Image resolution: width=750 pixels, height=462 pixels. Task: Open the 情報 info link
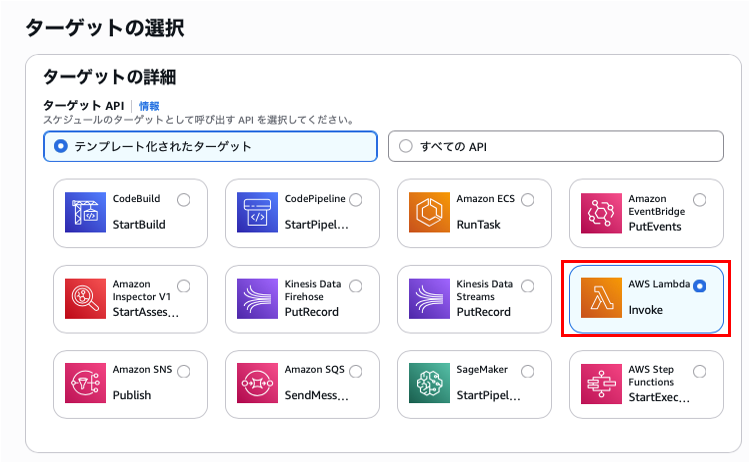coord(149,106)
